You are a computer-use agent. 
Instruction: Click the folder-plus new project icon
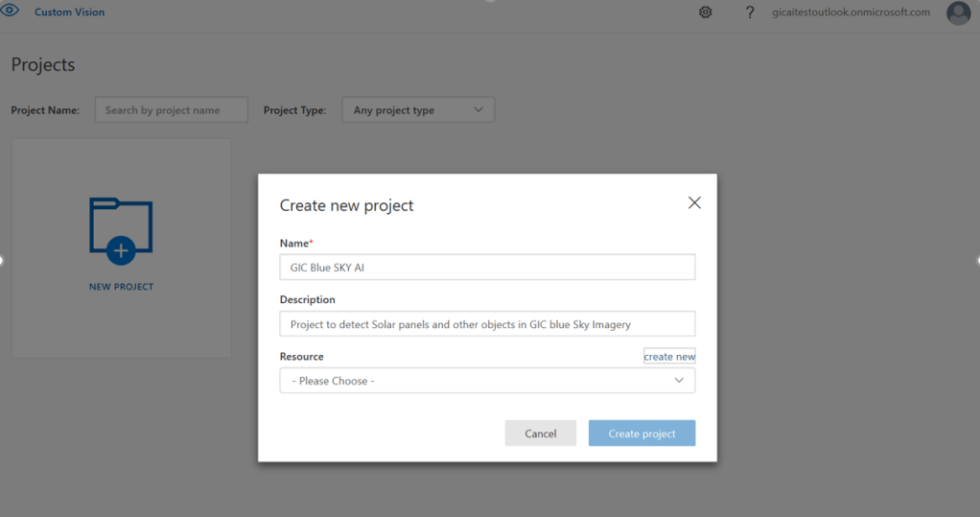coord(121,230)
